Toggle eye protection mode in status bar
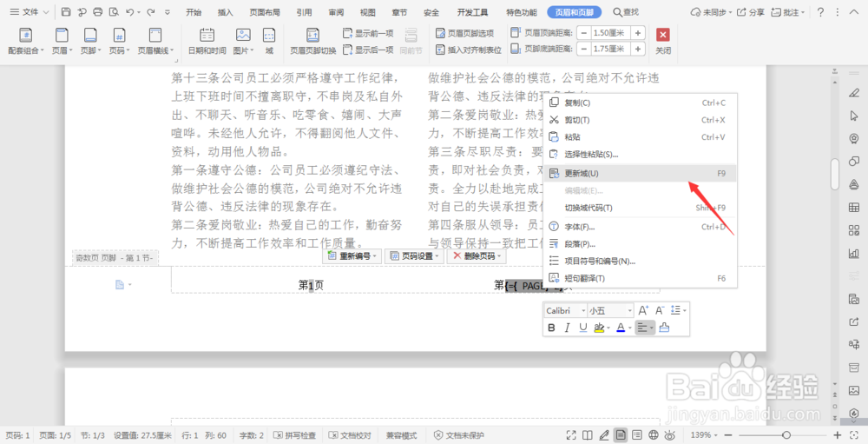 [x=670, y=435]
